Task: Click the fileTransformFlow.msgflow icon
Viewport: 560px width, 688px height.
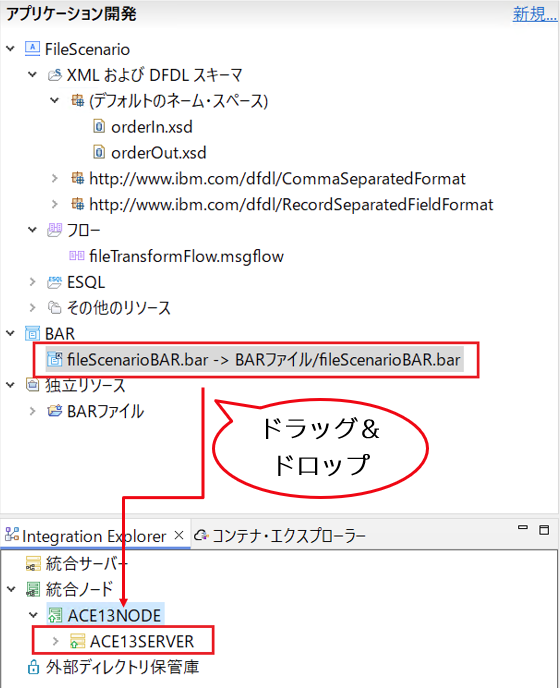Action: click(77, 256)
